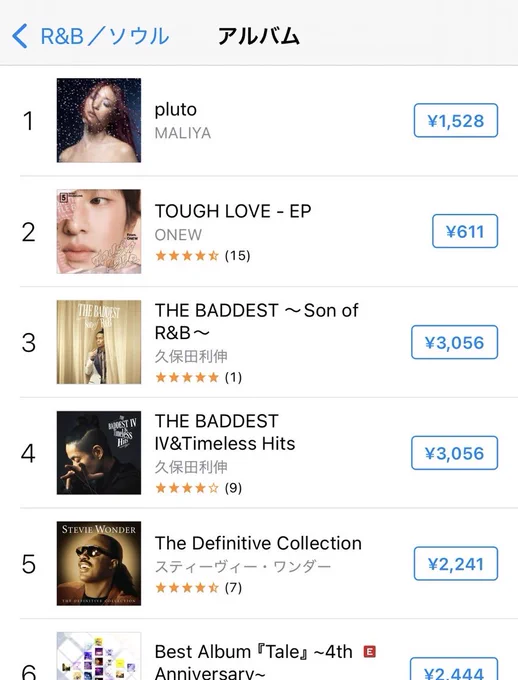Go back using the blue chevron arrow
The image size is (518, 680).
pyautogui.click(x=20, y=36)
